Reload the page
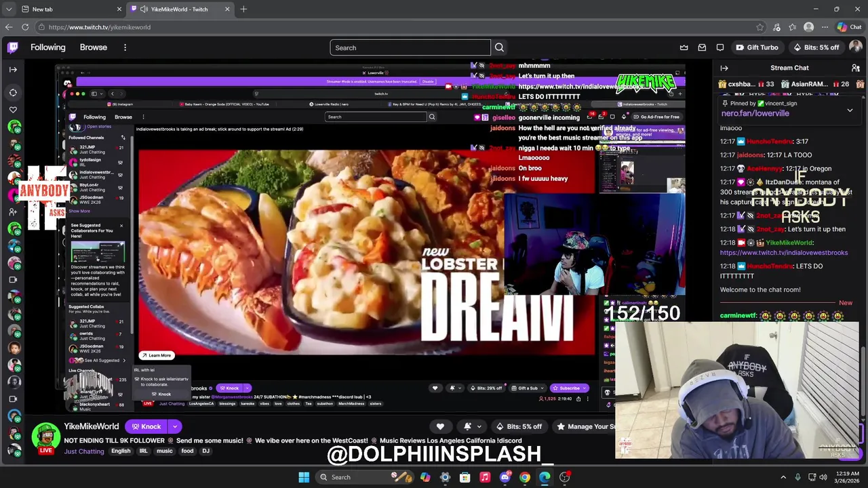Screen dimensions: 868x488 pyautogui.click(x=25, y=27)
